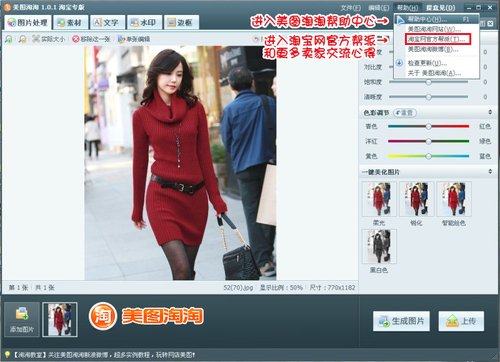Choose 检查更新(U) from the help menu

pyautogui.click(x=437, y=63)
